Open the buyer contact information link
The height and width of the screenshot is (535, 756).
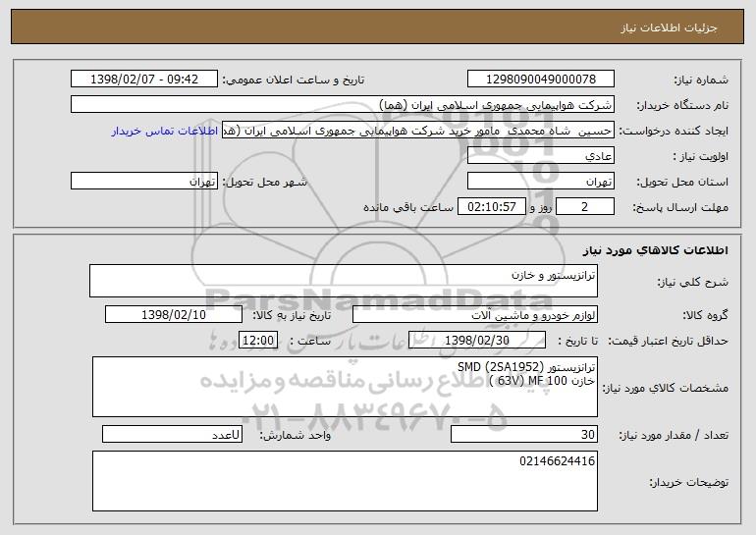[165, 132]
